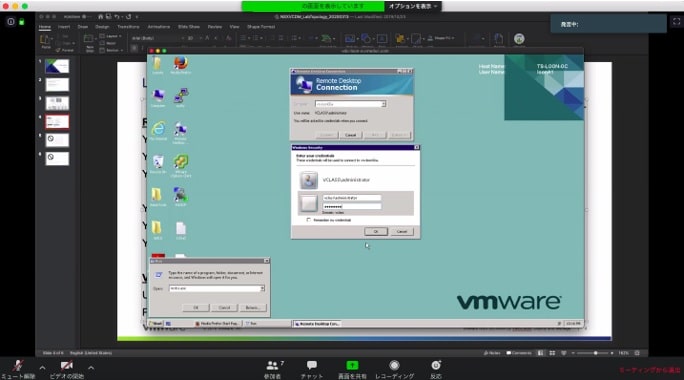This screenshot has width=684, height=380.
Task: Open Mozilla Firefox desktop icon
Action: tap(181, 65)
